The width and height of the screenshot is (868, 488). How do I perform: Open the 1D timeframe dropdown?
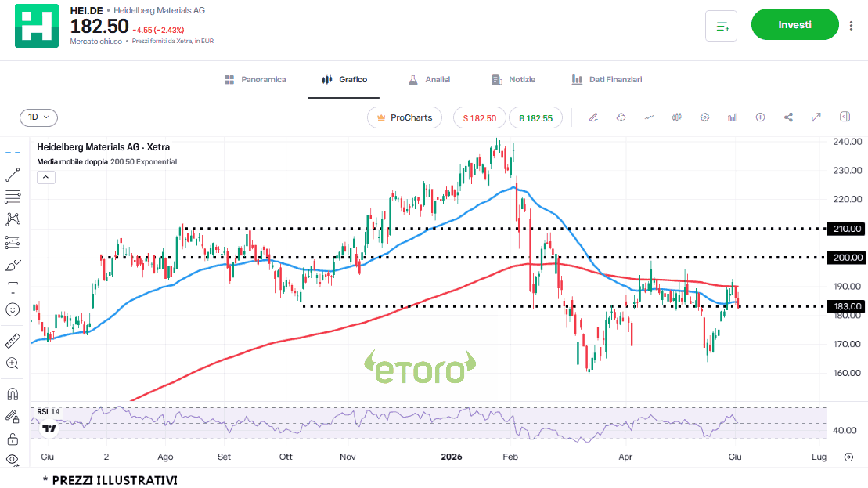coord(39,117)
